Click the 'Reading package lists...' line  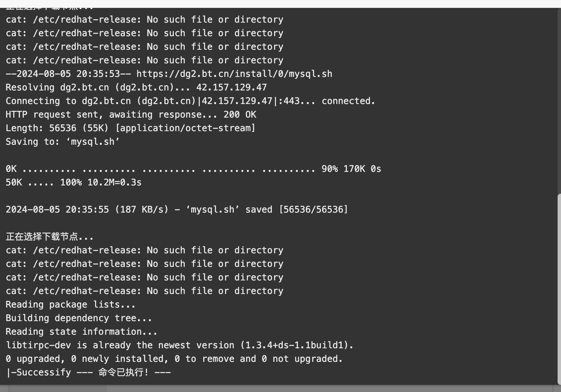point(71,305)
